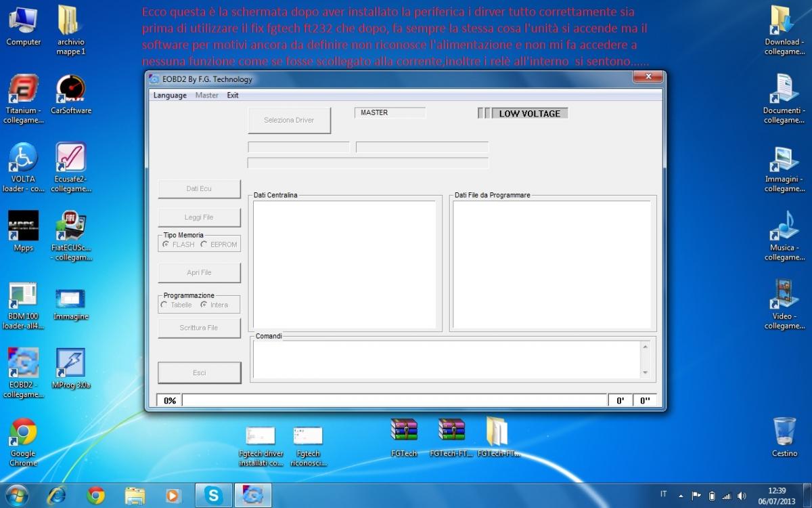Click the Esci button
Image resolution: width=812 pixels, height=508 pixels.
(x=199, y=373)
